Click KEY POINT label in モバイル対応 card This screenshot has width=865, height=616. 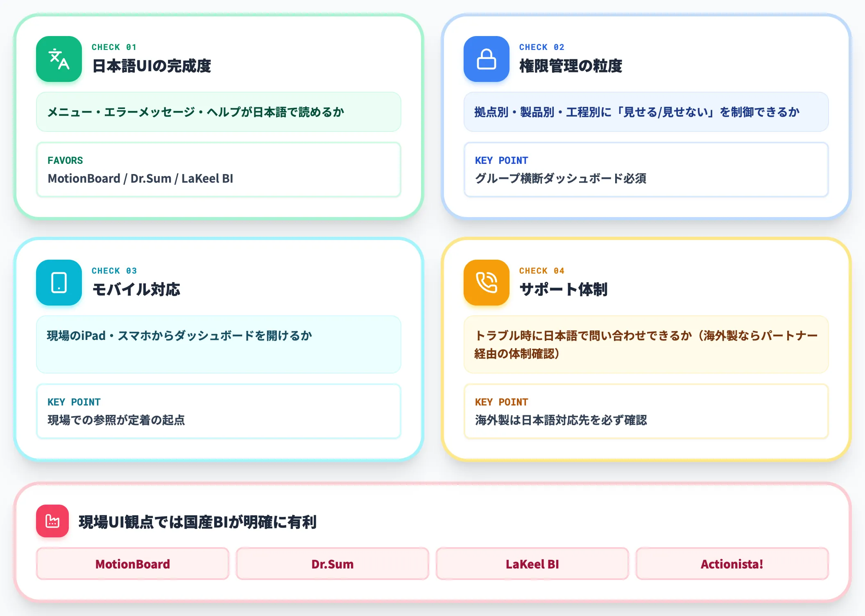(74, 402)
